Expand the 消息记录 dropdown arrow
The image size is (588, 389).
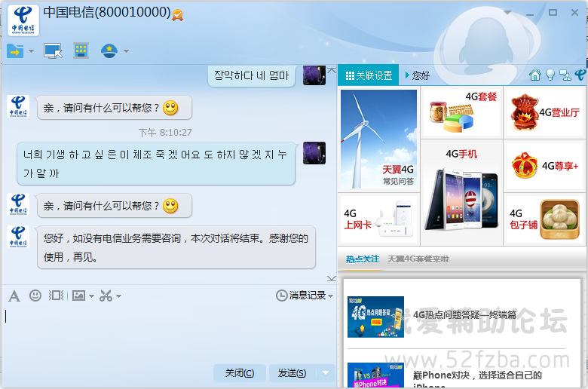pos(330,296)
